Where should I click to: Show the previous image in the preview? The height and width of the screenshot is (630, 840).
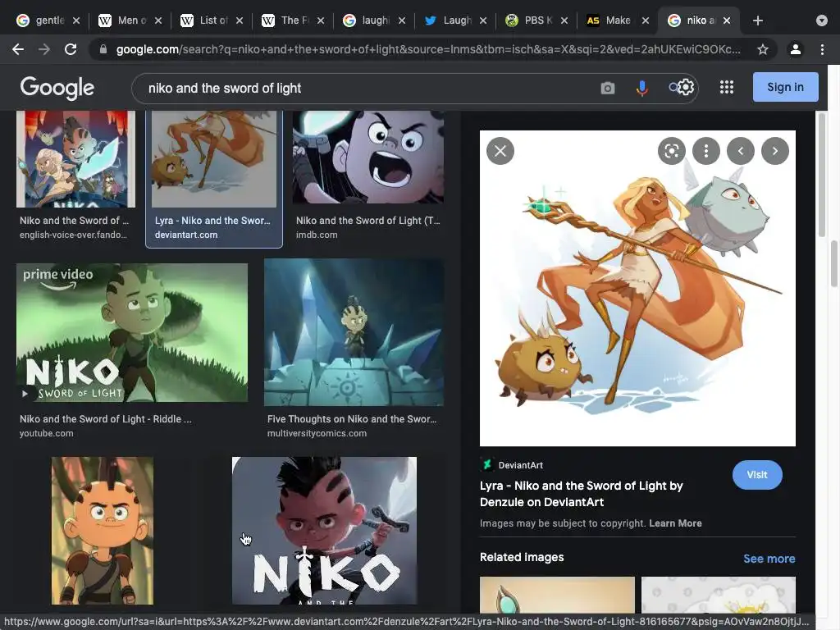pos(741,151)
